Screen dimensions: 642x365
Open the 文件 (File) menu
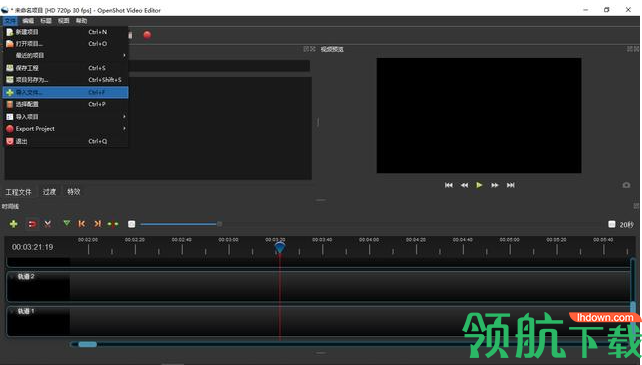10,21
